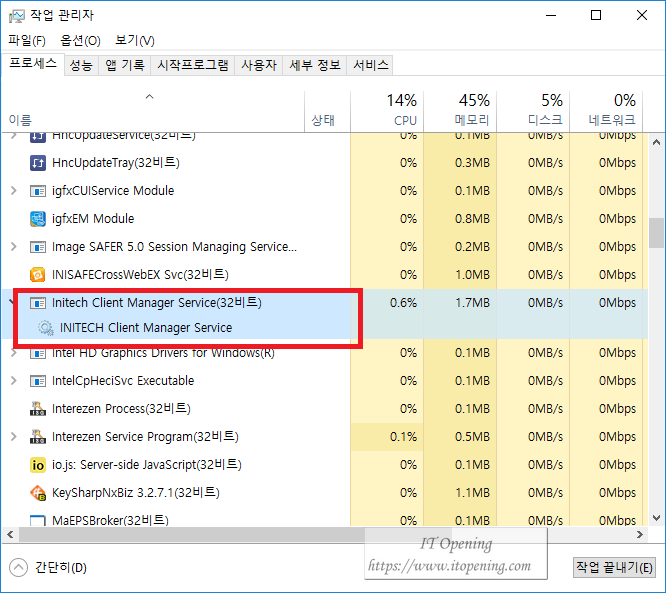Click the horizontal scrollbar thumb
The image size is (666, 593).
pos(236,535)
